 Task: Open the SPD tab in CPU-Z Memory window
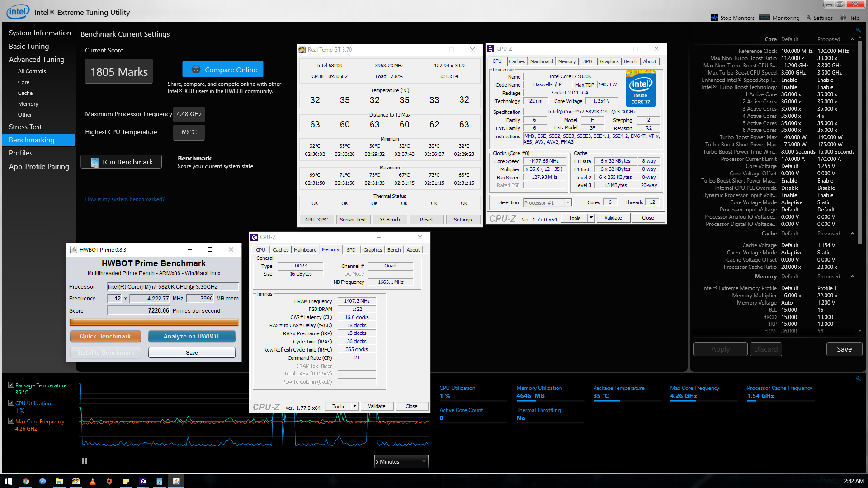pyautogui.click(x=351, y=250)
